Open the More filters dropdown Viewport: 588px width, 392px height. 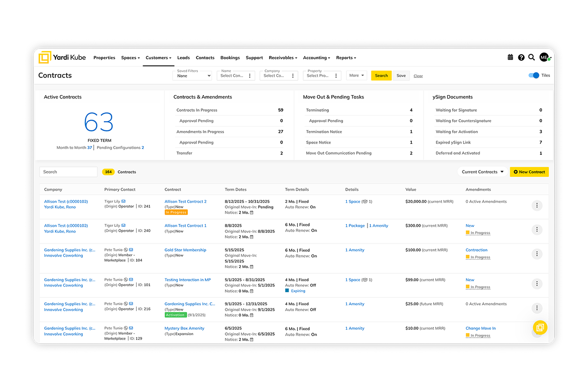click(x=356, y=75)
